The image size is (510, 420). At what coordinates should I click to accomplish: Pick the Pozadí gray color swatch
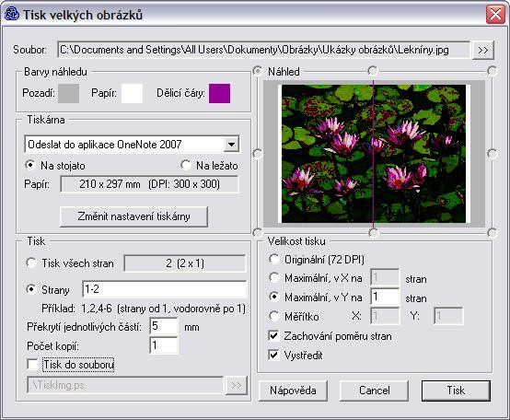[69, 93]
